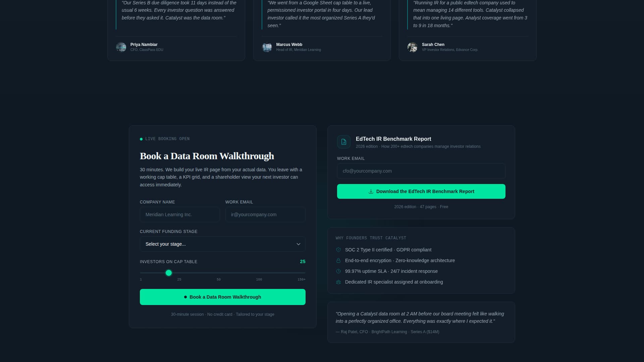This screenshot has height=362, width=644.
Task: Click the clock icon beside 99.97% uptime SLA
Action: point(338,271)
